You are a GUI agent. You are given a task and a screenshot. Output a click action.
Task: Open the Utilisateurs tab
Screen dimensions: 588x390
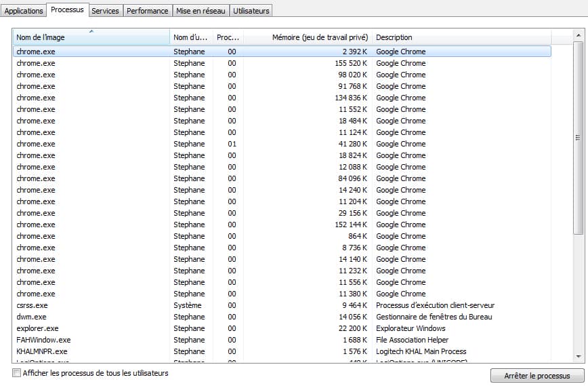[x=251, y=10]
